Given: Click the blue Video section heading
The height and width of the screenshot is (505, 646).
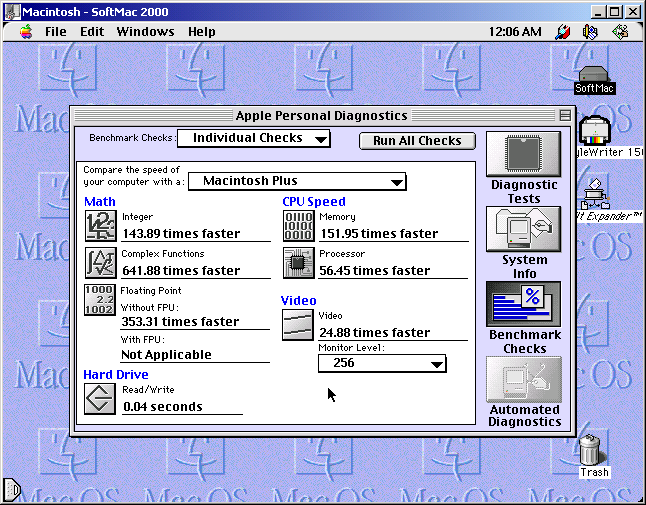Looking at the screenshot, I should [x=298, y=301].
